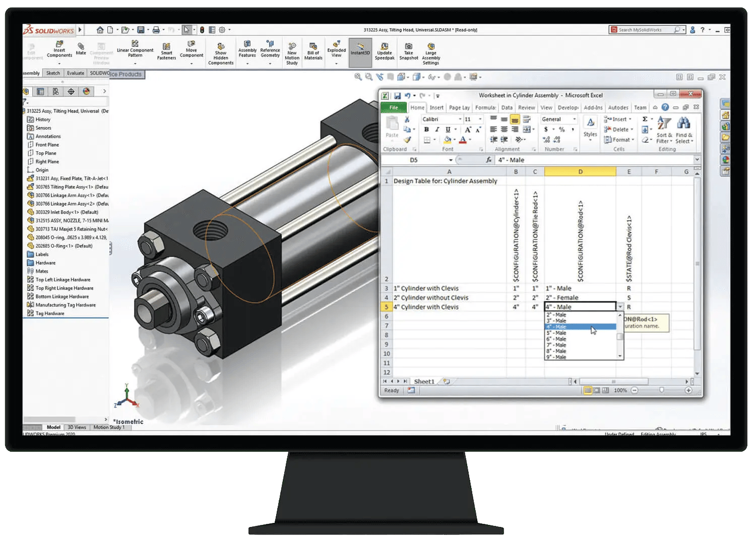Screen dimensions: 756x540
Task: Click Fill Color paint bucket in Excel
Action: coord(448,140)
